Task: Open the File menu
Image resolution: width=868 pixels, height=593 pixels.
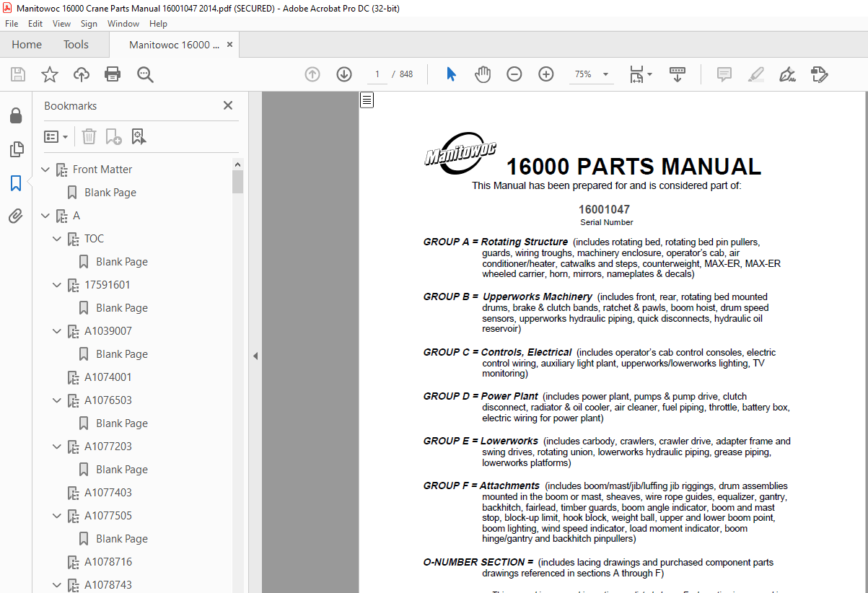Action: [12, 24]
